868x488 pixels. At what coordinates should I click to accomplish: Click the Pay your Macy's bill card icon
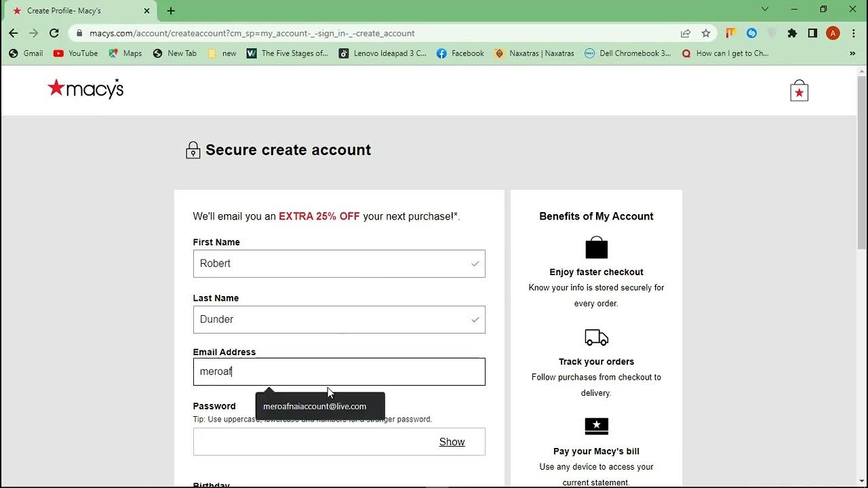pos(597,426)
